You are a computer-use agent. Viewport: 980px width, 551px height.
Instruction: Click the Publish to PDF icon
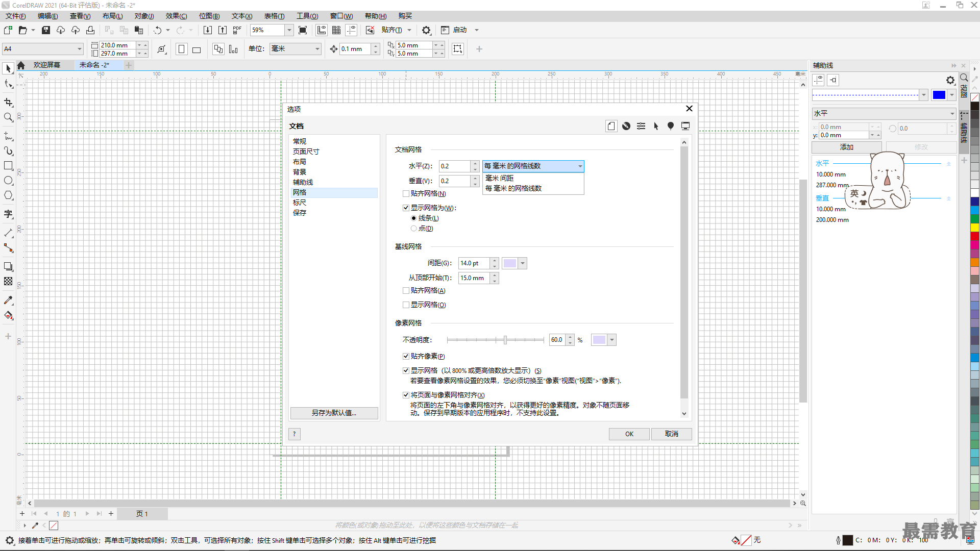pos(237,30)
